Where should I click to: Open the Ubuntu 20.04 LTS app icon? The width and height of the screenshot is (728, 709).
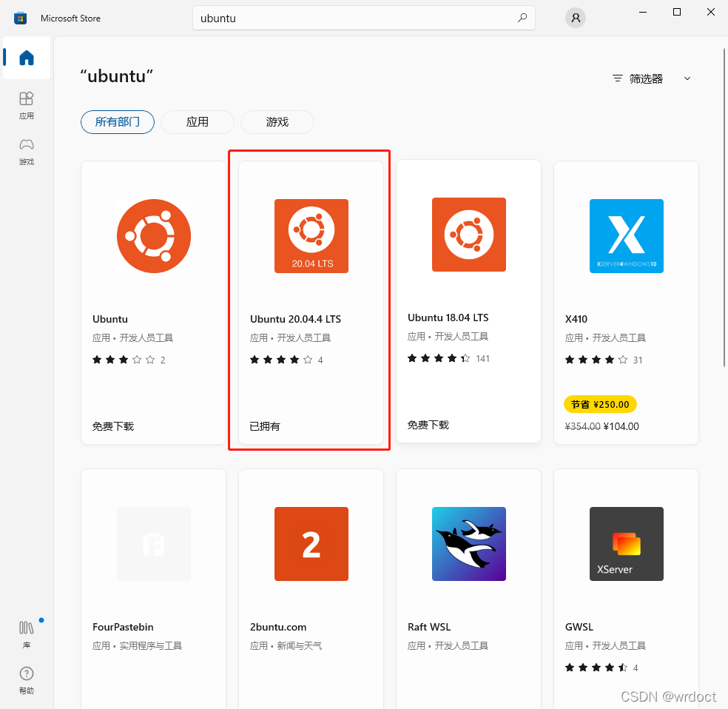click(311, 235)
